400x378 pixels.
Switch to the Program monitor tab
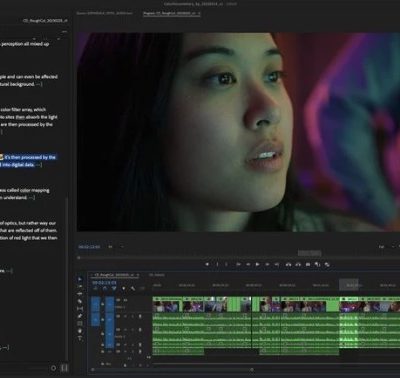coord(171,13)
